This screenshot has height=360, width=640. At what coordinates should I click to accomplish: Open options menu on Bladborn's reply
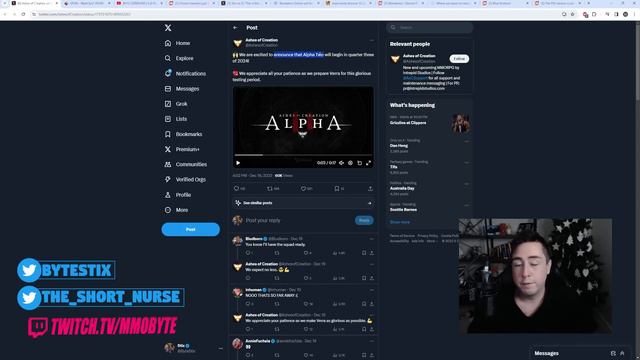click(371, 239)
